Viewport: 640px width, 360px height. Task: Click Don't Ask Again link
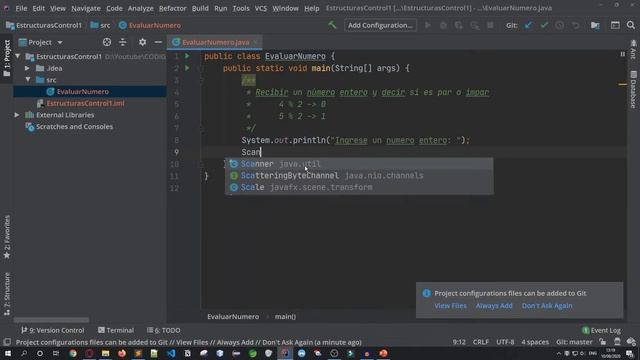point(547,306)
